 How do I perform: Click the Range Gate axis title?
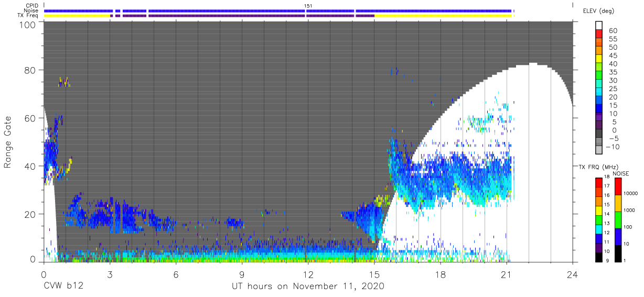[8, 142]
